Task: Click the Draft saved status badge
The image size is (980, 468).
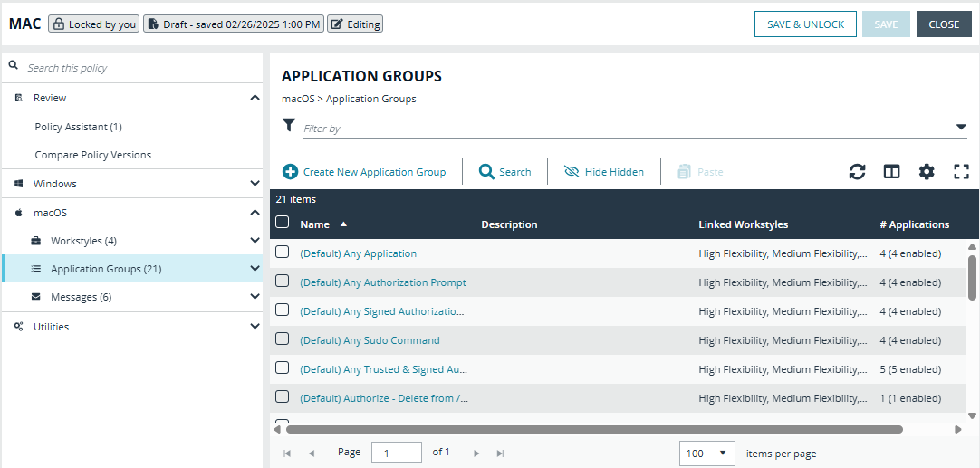Action: tap(234, 24)
